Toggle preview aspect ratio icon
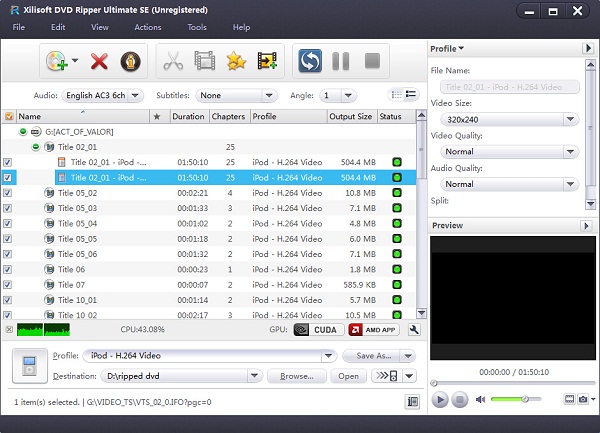 click(x=569, y=399)
